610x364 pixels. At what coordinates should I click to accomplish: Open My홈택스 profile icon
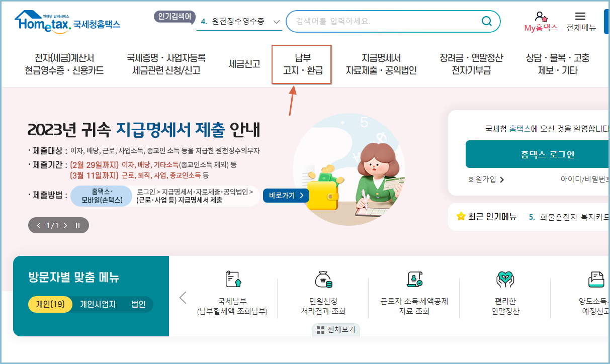click(x=541, y=16)
